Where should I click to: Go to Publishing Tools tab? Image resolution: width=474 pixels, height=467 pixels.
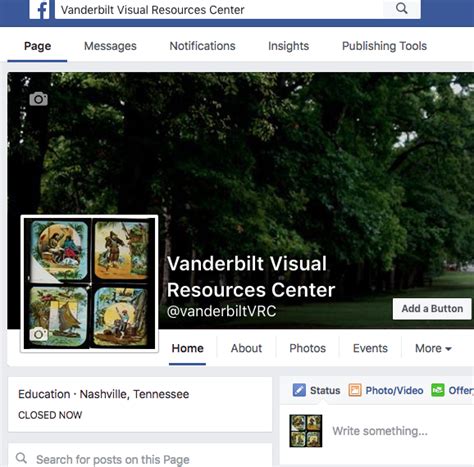[384, 46]
